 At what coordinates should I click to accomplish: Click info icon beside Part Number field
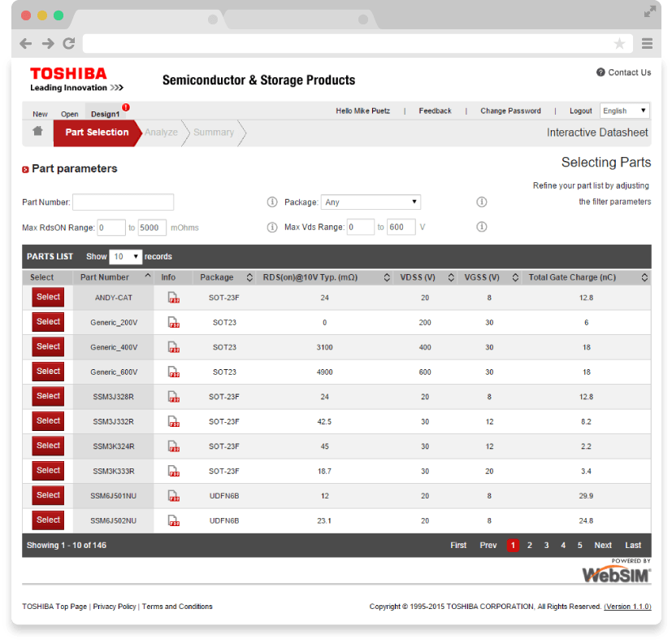272,202
